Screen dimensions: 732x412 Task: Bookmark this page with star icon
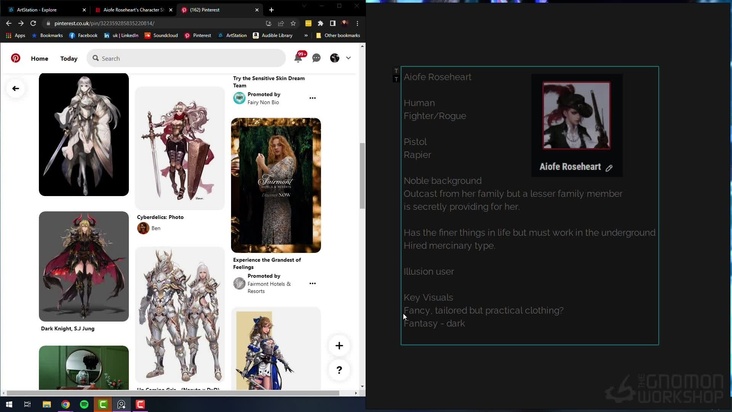[x=293, y=23]
